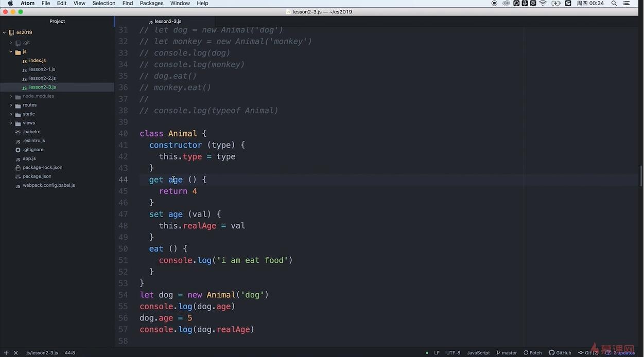Image resolution: width=644 pixels, height=357 pixels.
Task: Click the 44:8 cursor position indicator
Action: [70, 353]
